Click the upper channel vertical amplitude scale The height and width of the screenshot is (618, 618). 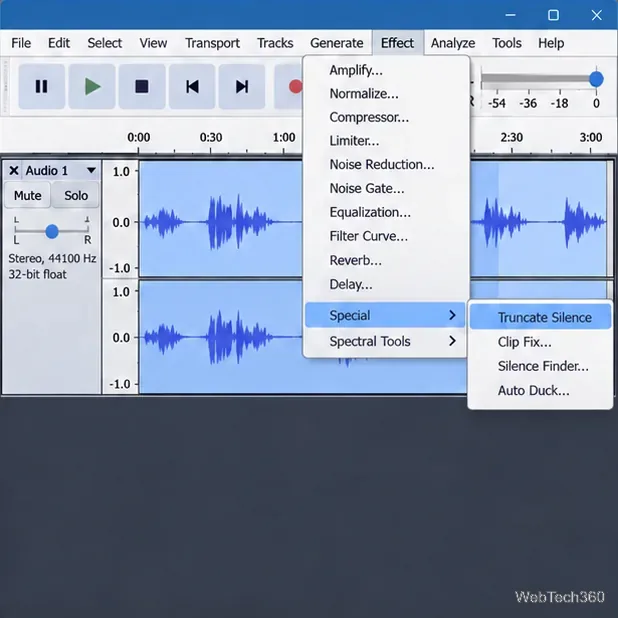pos(121,219)
